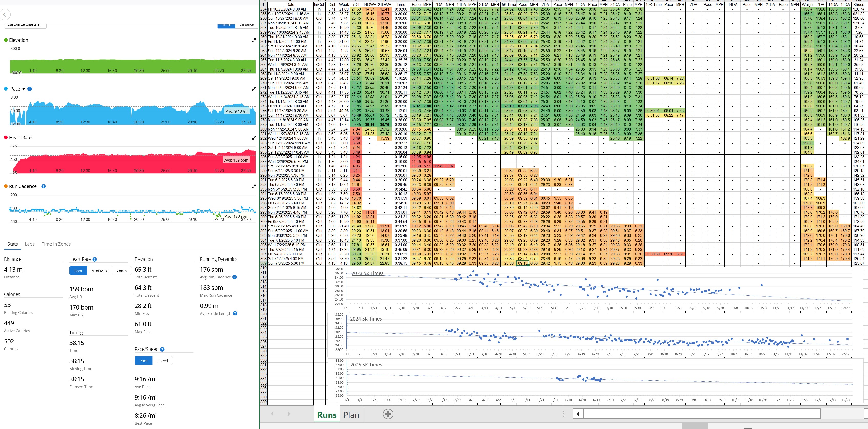
Task: Open help icon next to Run Cadence title
Action: click(x=44, y=186)
